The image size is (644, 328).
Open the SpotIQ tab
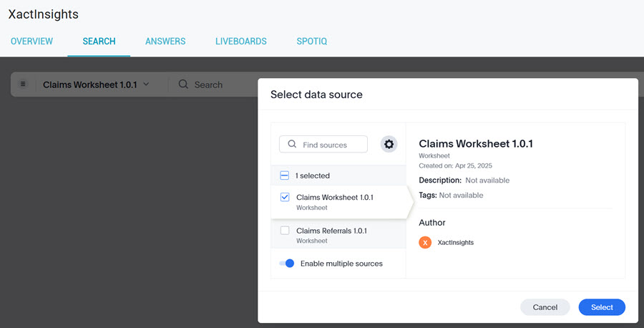312,42
